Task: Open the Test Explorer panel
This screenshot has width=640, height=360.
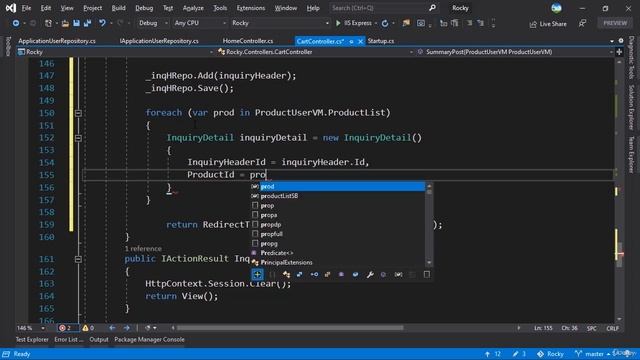Action: point(32,340)
